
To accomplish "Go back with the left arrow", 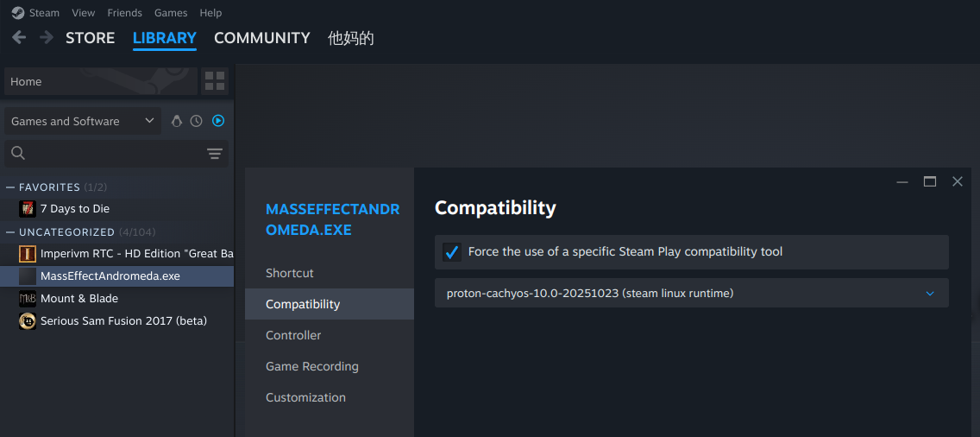I will tap(19, 37).
